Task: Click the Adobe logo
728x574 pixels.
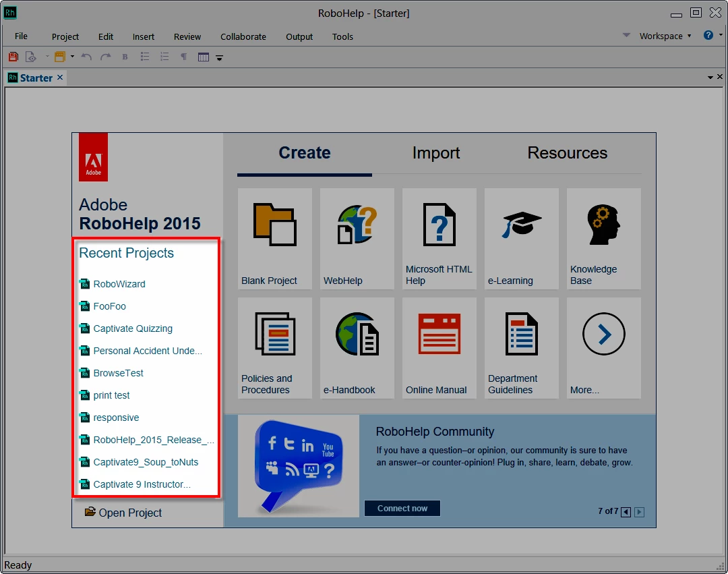Action: 93,157
